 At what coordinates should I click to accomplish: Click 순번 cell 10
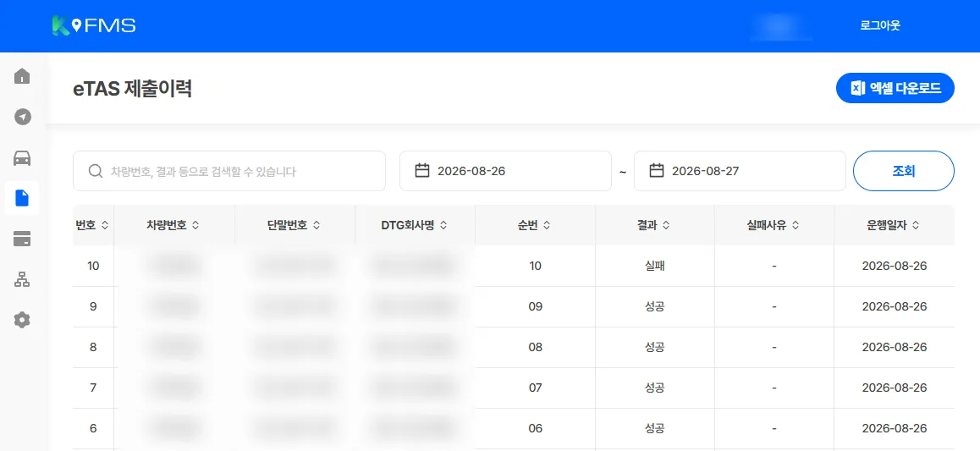535,266
